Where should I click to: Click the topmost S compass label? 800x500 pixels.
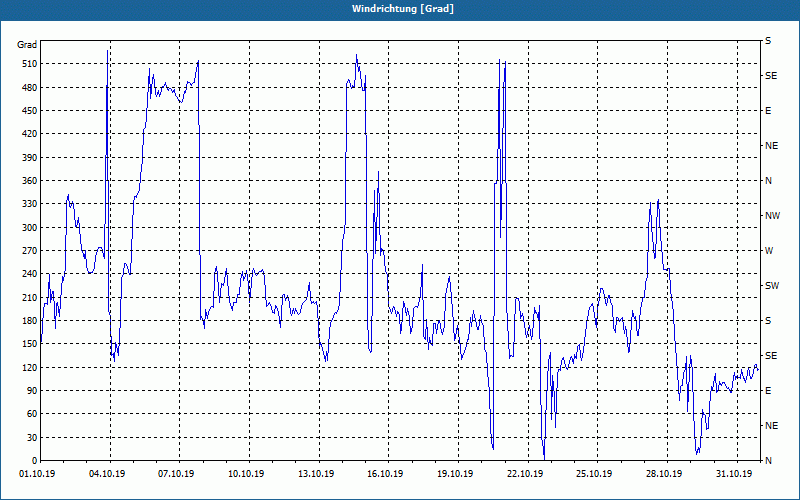coord(768,41)
